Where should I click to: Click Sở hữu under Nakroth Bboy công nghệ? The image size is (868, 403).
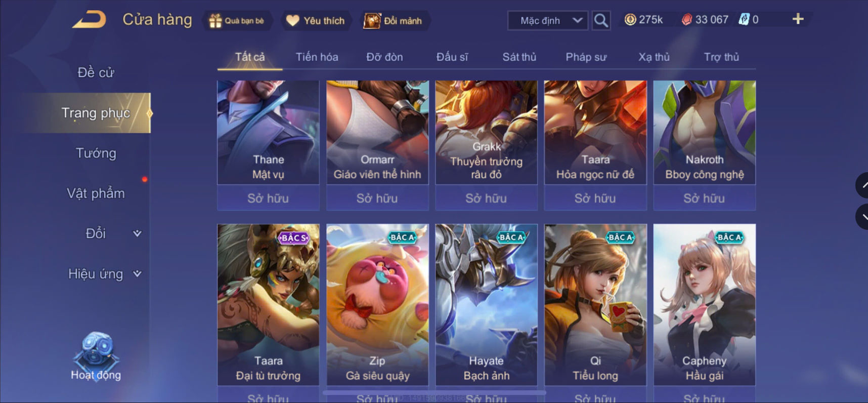pyautogui.click(x=704, y=198)
